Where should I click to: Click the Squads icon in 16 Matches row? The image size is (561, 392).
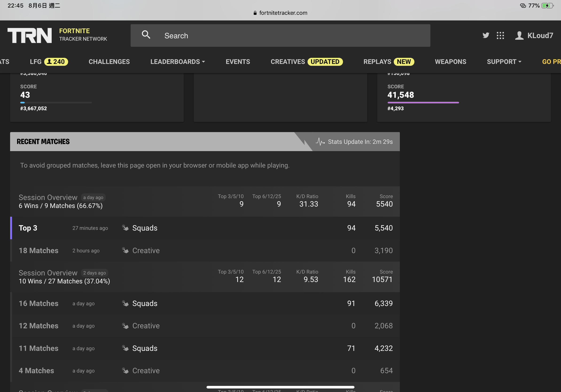pos(125,303)
